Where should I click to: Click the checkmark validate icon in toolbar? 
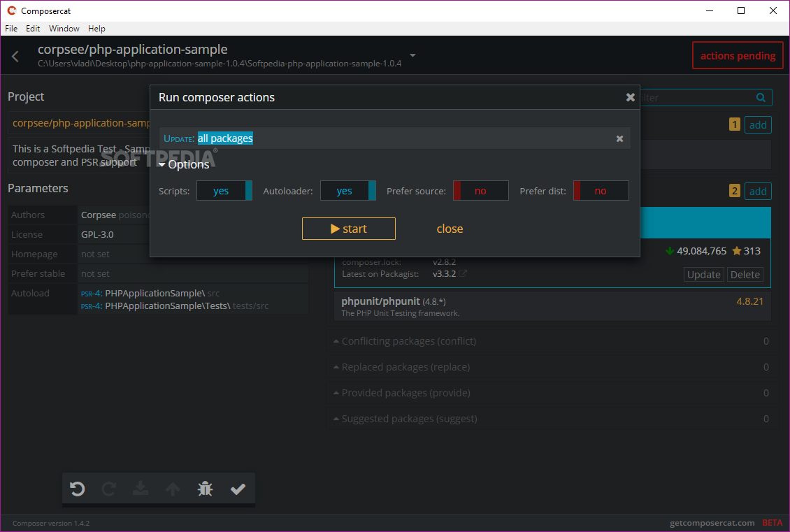click(238, 489)
